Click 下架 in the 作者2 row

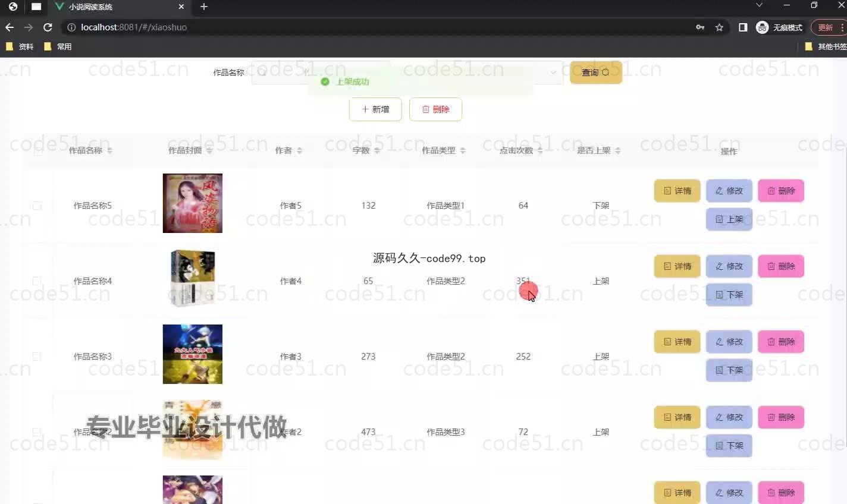[x=729, y=446]
